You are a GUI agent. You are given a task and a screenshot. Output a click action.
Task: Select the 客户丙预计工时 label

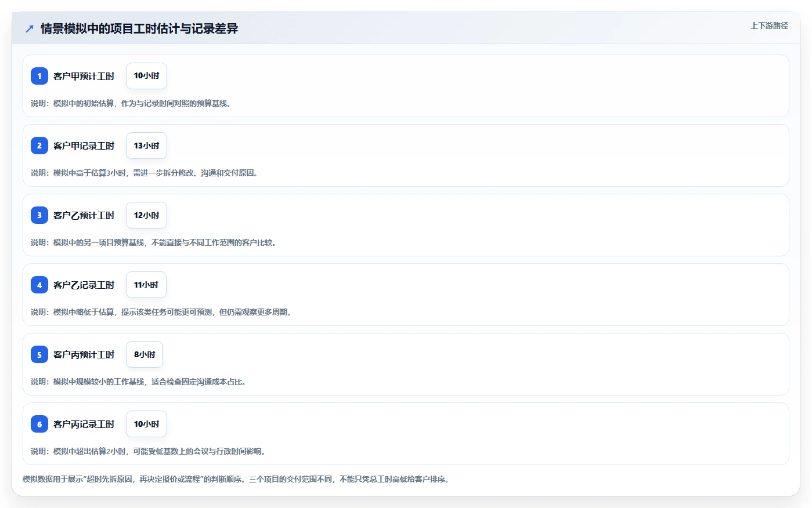(84, 354)
